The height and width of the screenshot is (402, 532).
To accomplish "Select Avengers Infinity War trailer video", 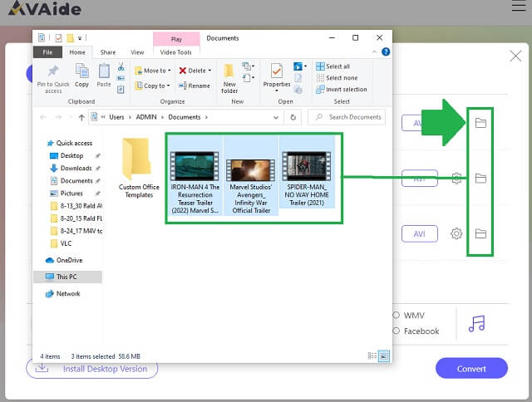I will point(251,175).
